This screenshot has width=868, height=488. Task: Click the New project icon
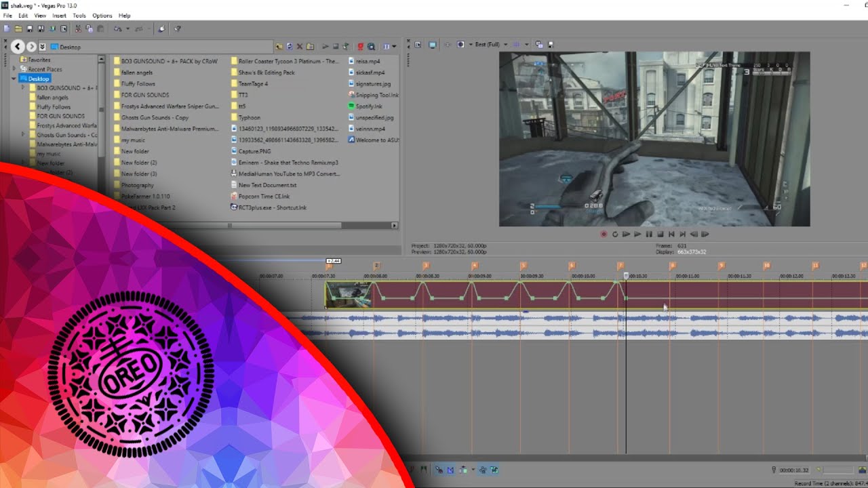pyautogui.click(x=7, y=28)
